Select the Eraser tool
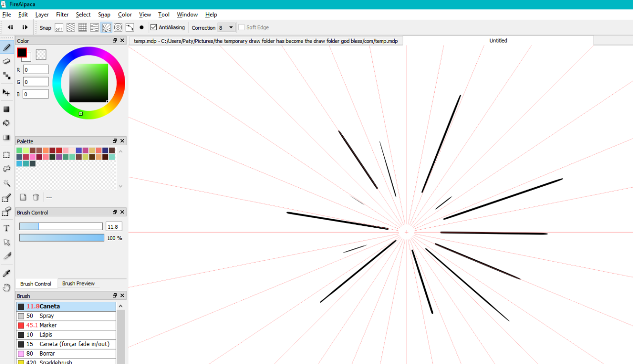 tap(7, 61)
